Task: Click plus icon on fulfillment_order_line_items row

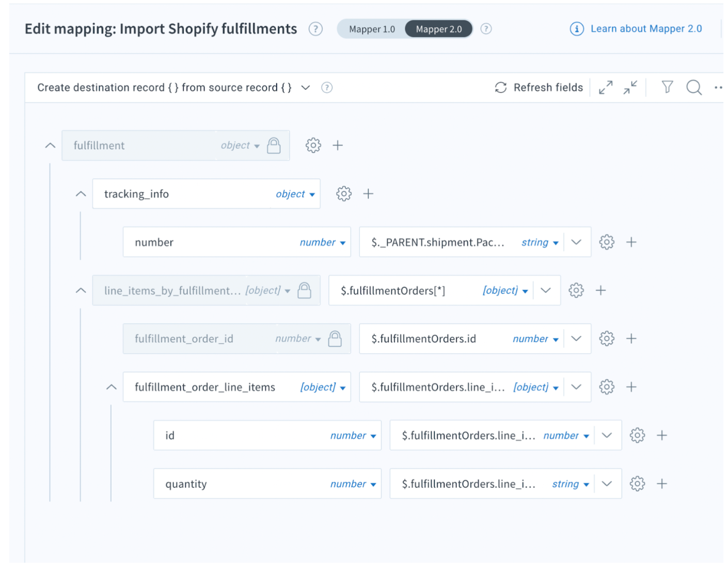Action: tap(631, 387)
